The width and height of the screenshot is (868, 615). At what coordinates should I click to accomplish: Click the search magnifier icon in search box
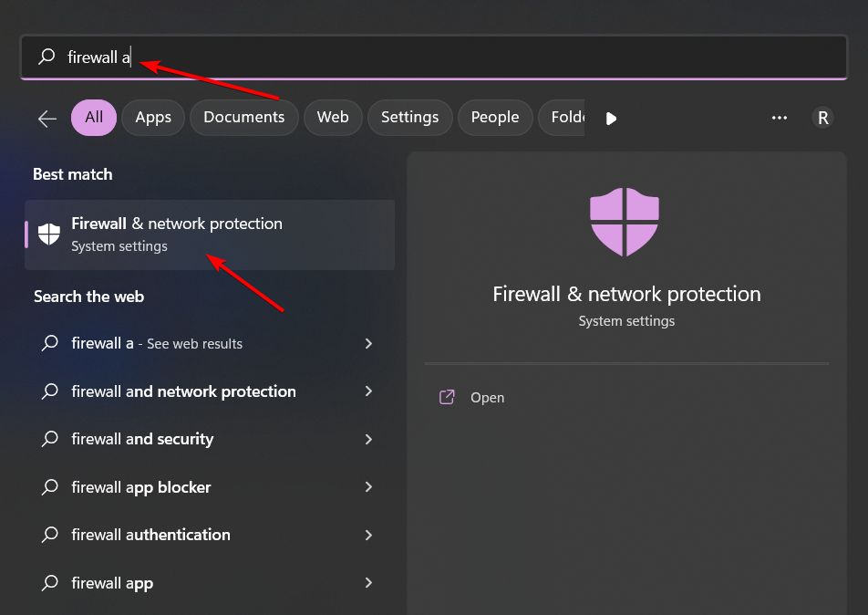(46, 57)
